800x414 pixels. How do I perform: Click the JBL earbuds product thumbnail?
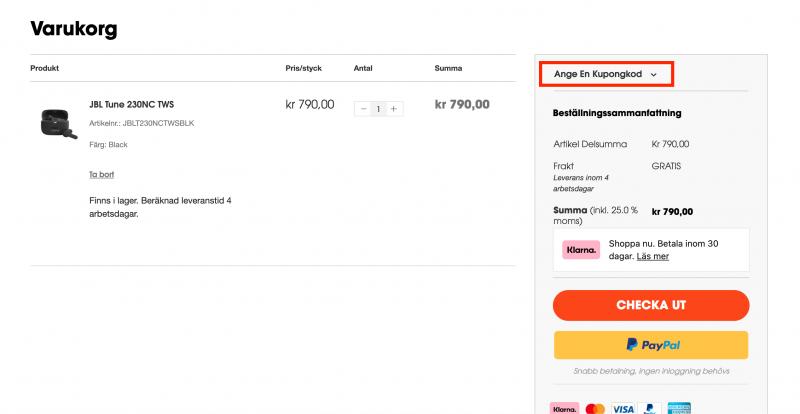coord(59,123)
